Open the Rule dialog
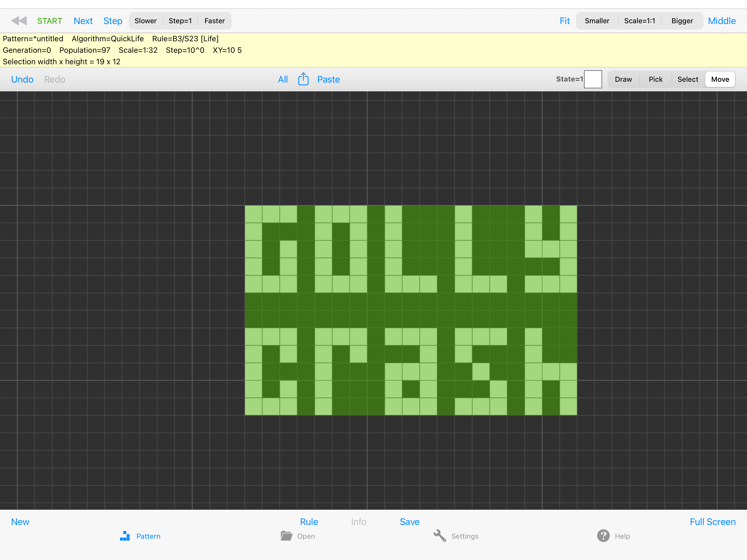 [309, 522]
